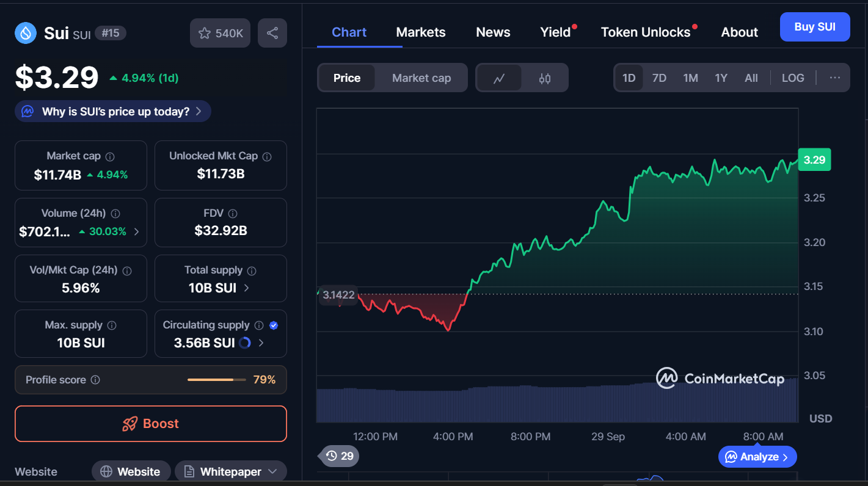The width and height of the screenshot is (868, 486).
Task: Set chart range to All
Action: 751,78
